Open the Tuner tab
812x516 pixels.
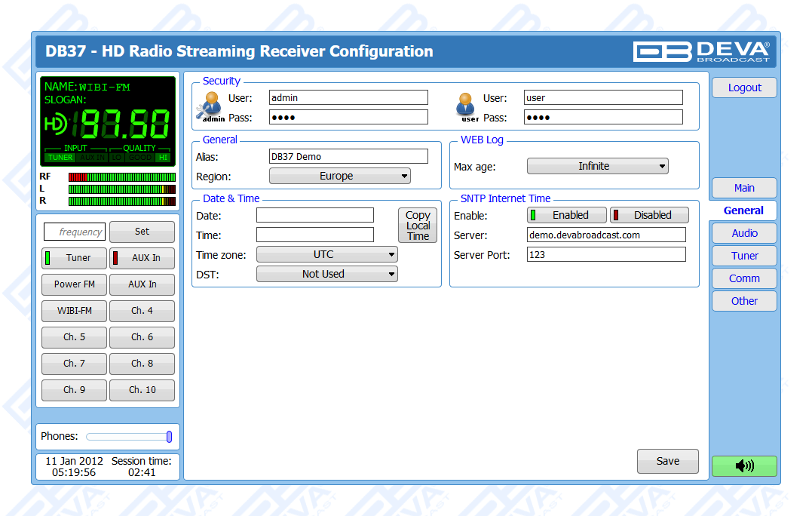point(744,256)
